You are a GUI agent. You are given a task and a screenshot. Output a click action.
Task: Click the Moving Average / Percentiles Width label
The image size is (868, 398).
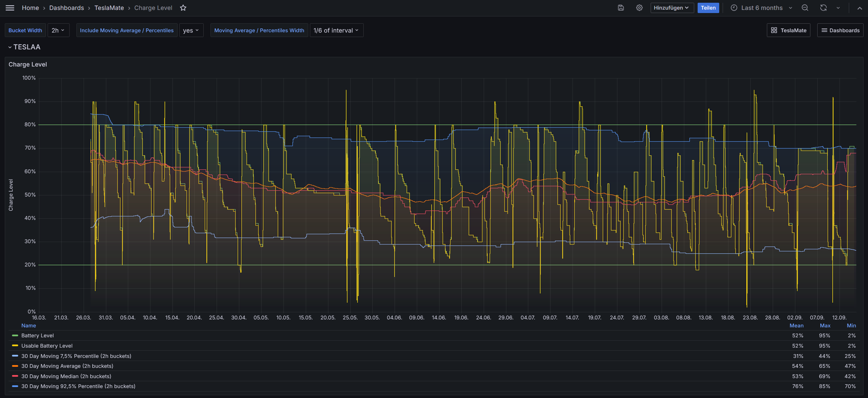pyautogui.click(x=259, y=30)
